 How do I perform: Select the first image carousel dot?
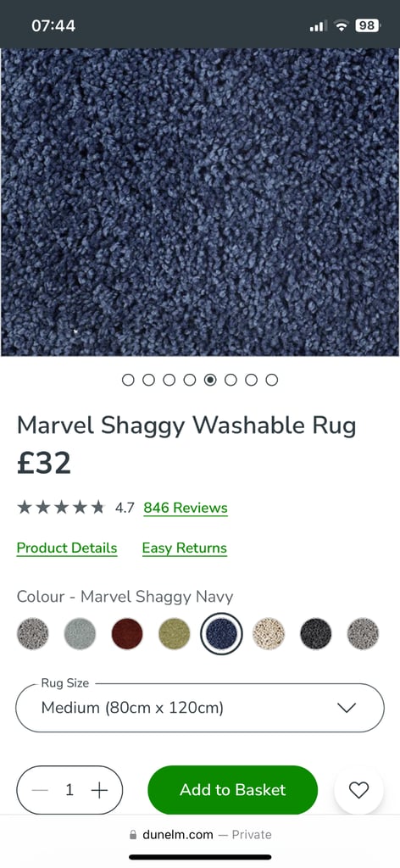tap(128, 380)
